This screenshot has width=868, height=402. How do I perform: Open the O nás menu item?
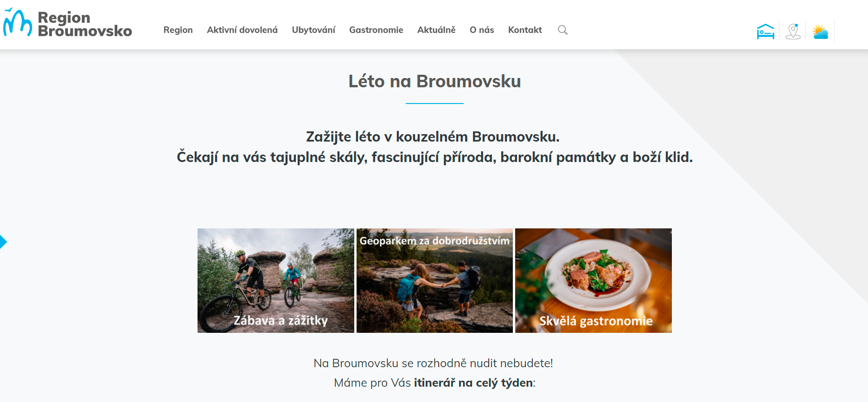[x=482, y=30]
